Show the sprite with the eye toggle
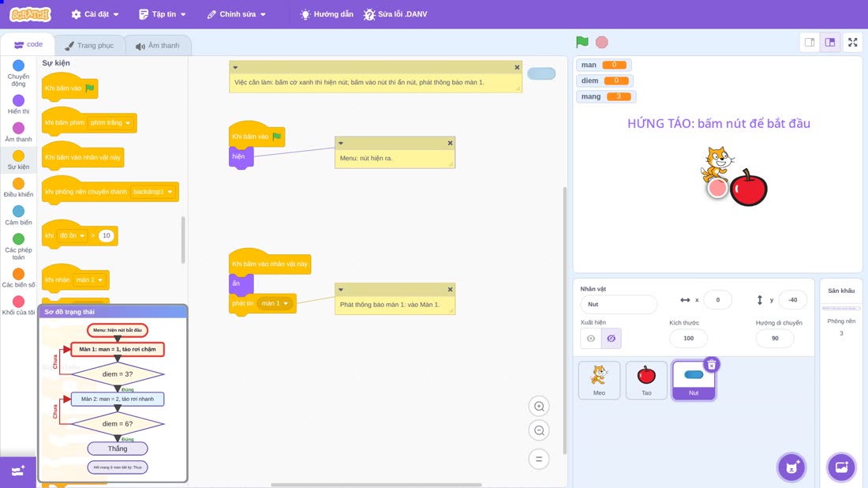Screen dimensions: 868x488 coord(591,339)
